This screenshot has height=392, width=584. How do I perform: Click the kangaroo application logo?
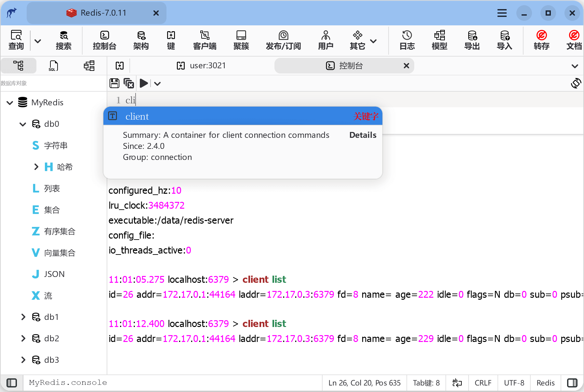12,13
